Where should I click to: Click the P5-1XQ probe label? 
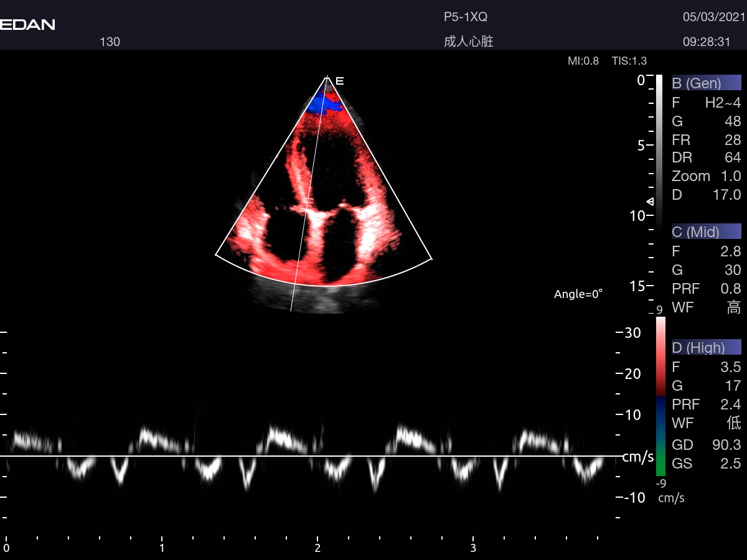[461, 17]
